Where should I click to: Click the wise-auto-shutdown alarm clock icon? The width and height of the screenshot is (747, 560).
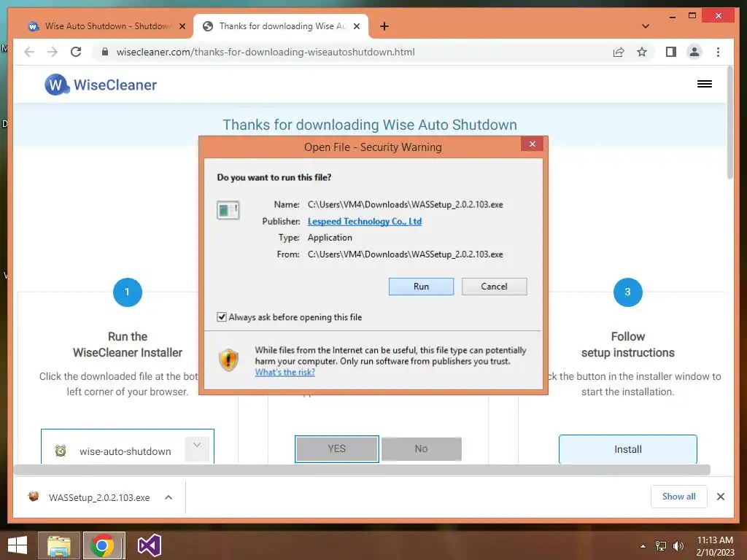point(61,451)
